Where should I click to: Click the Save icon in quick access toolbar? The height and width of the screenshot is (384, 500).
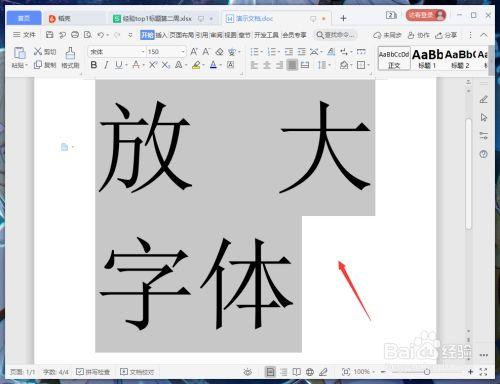tap(50, 35)
